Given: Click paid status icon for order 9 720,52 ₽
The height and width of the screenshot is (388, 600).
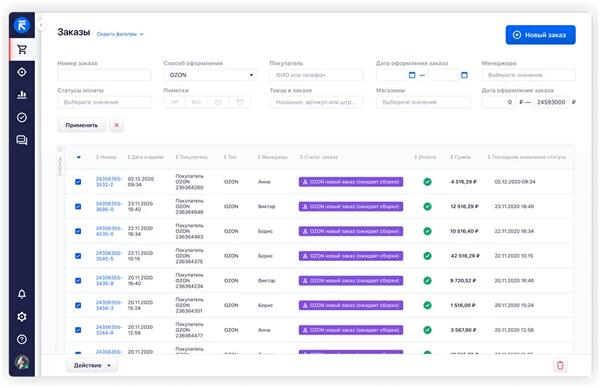Looking at the screenshot, I should click(x=427, y=280).
